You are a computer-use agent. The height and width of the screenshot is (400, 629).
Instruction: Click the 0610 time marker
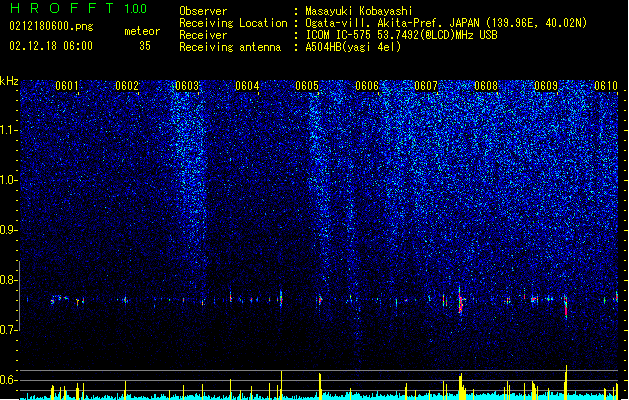[x=606, y=86]
